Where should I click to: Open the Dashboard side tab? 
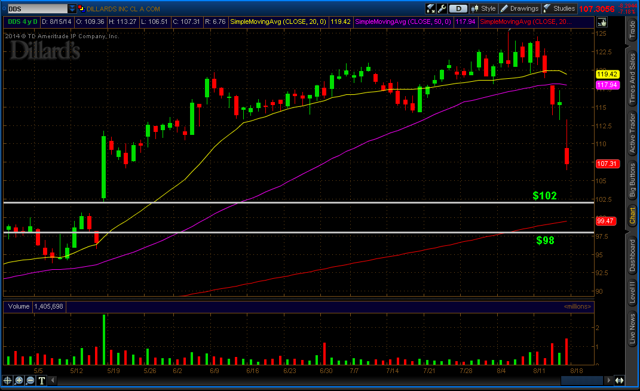click(x=632, y=255)
